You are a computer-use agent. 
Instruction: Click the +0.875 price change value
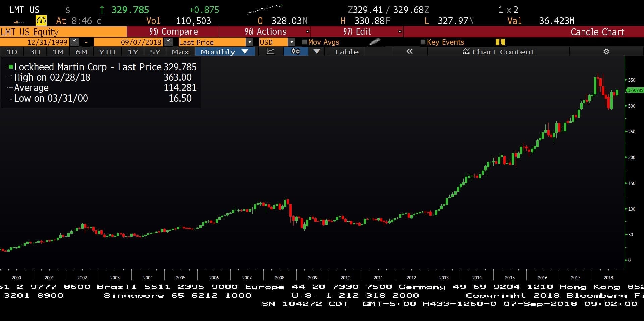(x=204, y=10)
